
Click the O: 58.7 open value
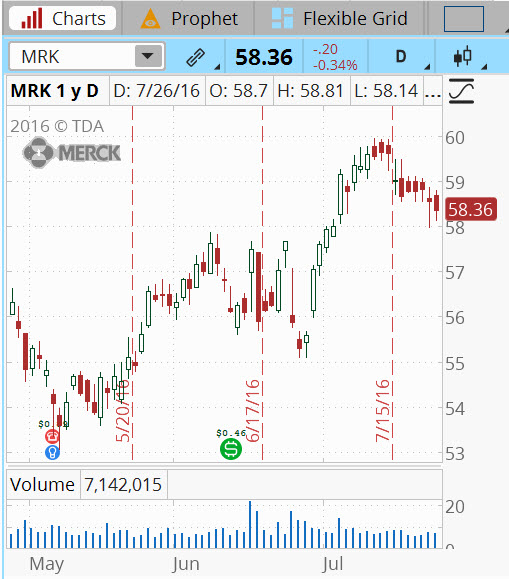[239, 91]
